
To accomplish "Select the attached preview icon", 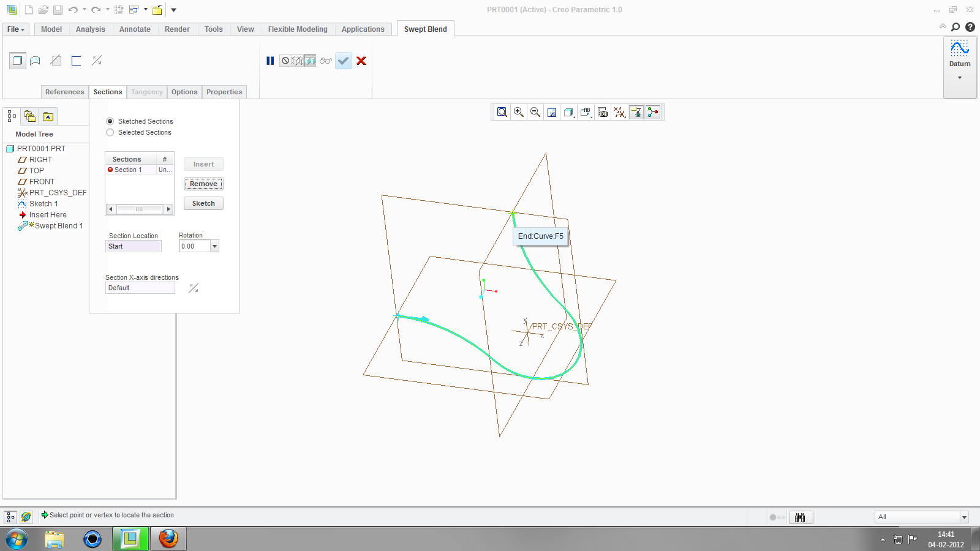I will pyautogui.click(x=310, y=61).
